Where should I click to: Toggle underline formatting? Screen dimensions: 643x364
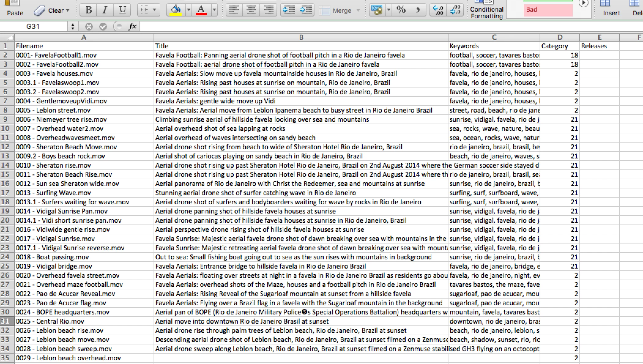pyautogui.click(x=122, y=10)
